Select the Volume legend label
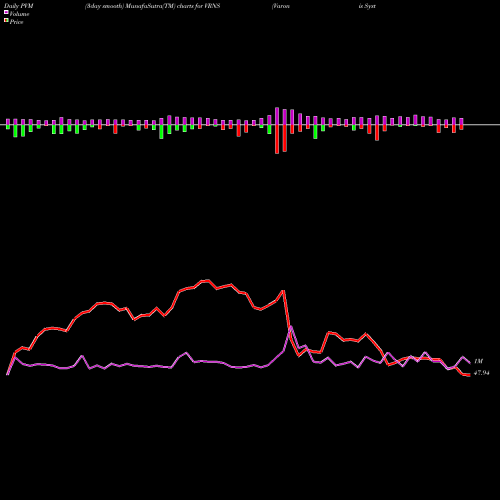Image resolution: width=500 pixels, height=500 pixels. [x=19, y=14]
